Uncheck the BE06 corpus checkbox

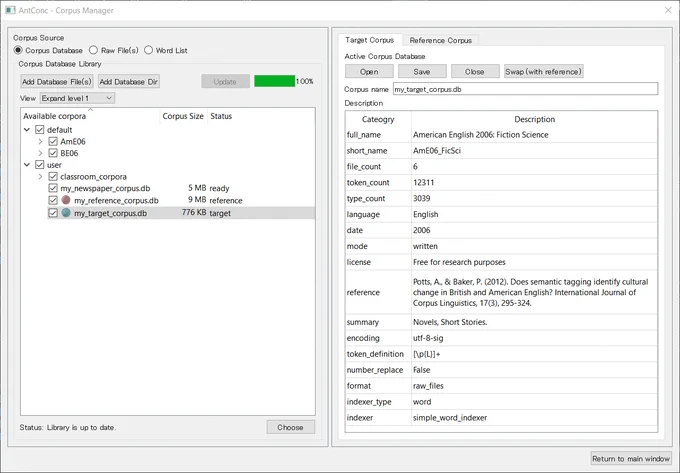53,153
